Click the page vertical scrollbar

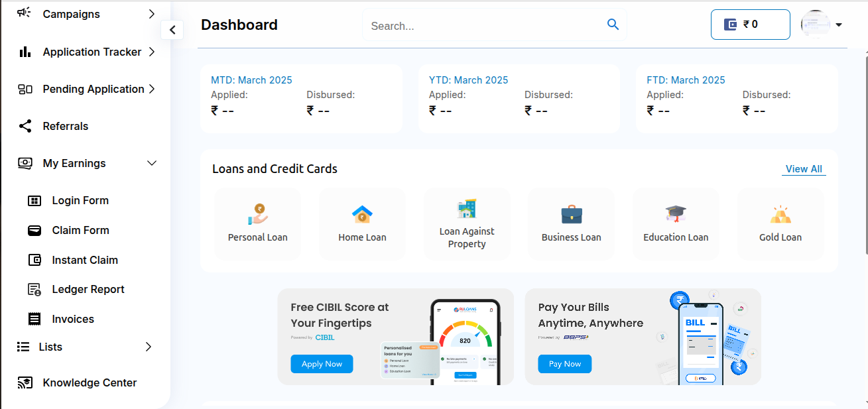[865, 133]
